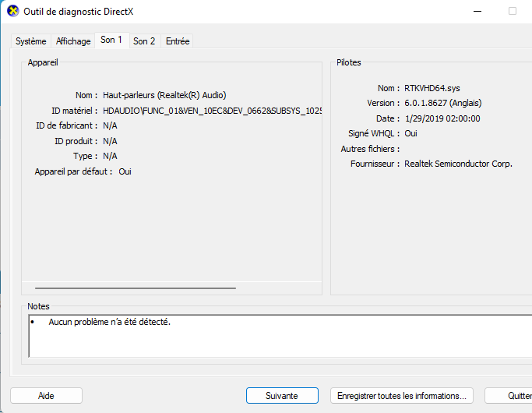Screen dimensions: 532x413
Task: Click the Autres fichiers label
Action: coord(370,149)
